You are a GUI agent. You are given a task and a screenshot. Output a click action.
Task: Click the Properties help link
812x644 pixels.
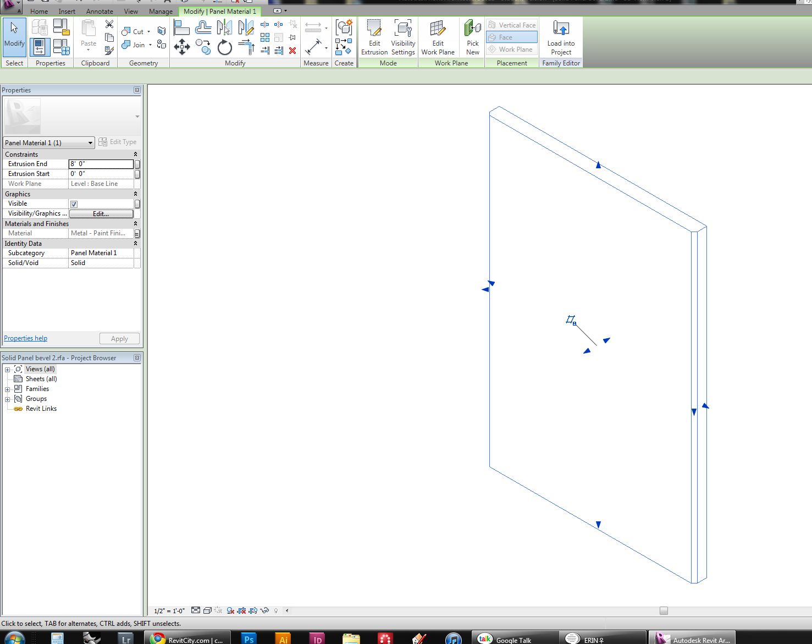point(26,338)
